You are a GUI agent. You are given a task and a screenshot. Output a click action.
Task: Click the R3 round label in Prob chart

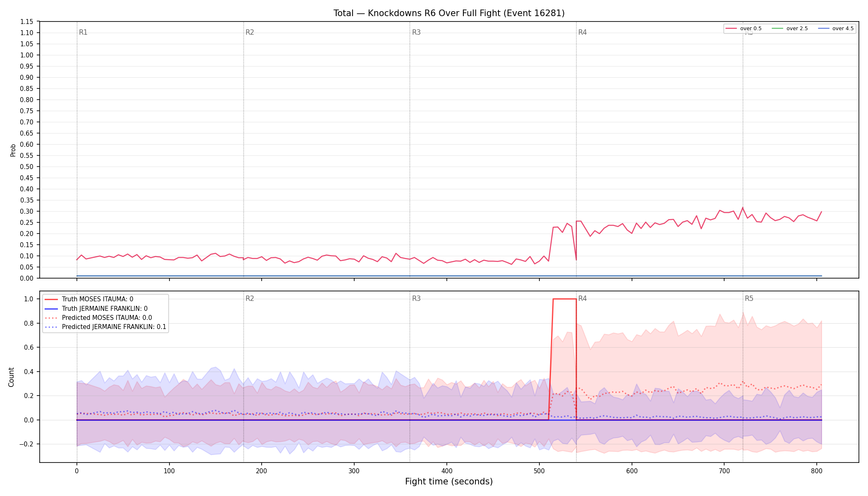pyautogui.click(x=416, y=32)
